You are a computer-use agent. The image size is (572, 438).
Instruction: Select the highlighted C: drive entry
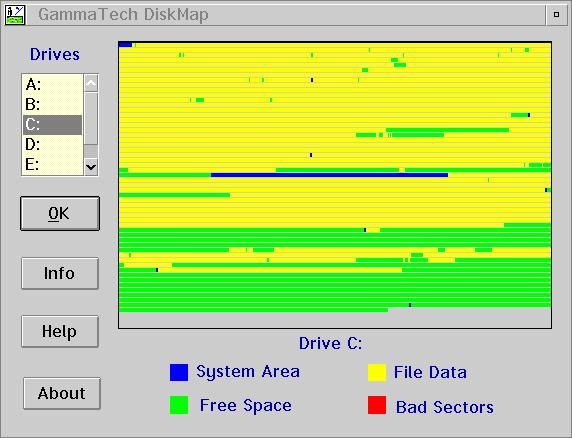53,125
